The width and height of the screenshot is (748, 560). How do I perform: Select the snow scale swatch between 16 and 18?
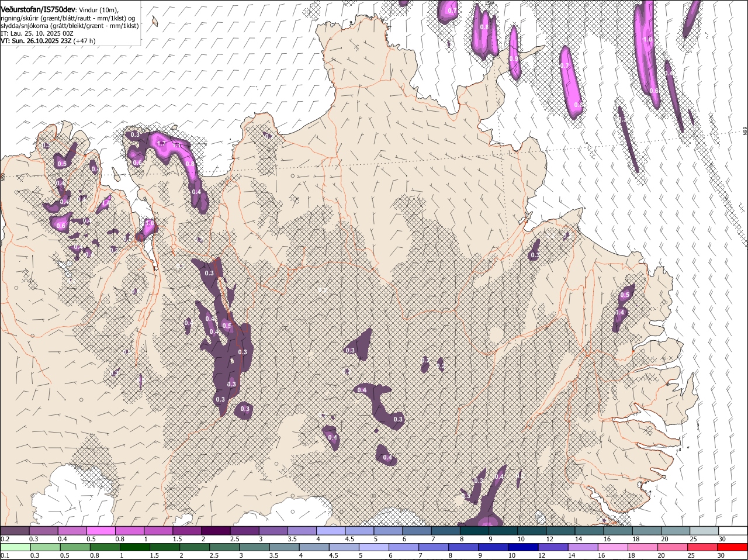(617, 530)
